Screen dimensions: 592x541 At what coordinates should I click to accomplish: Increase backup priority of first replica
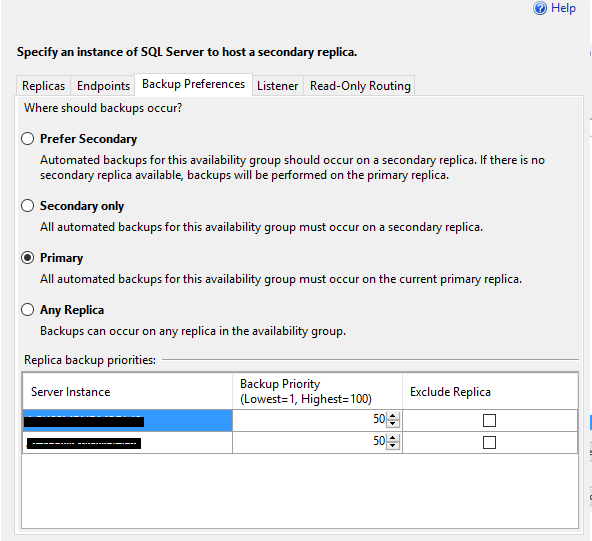pyautogui.click(x=393, y=416)
